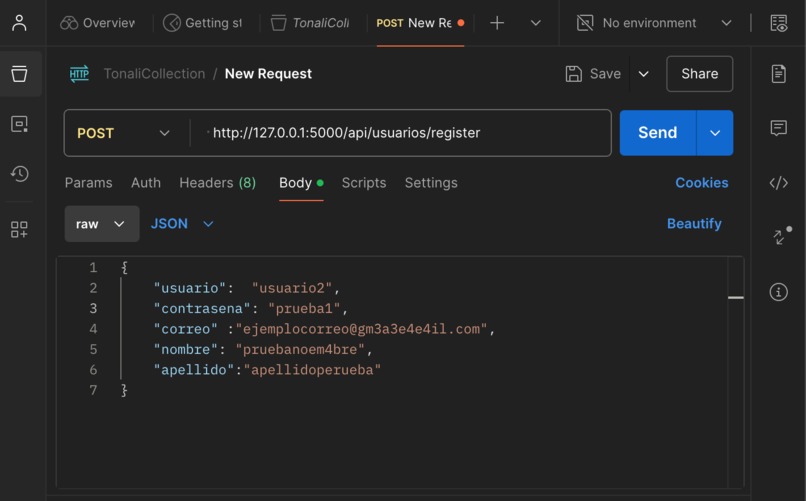
Task: Open the Documentation panel icon
Action: tap(778, 73)
